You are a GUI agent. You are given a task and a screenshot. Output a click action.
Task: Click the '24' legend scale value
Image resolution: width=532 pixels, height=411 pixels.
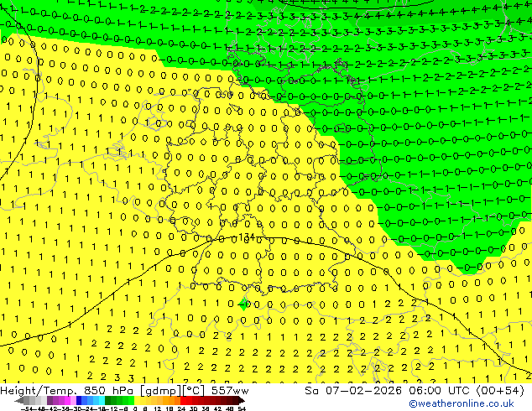pyautogui.click(x=181, y=409)
